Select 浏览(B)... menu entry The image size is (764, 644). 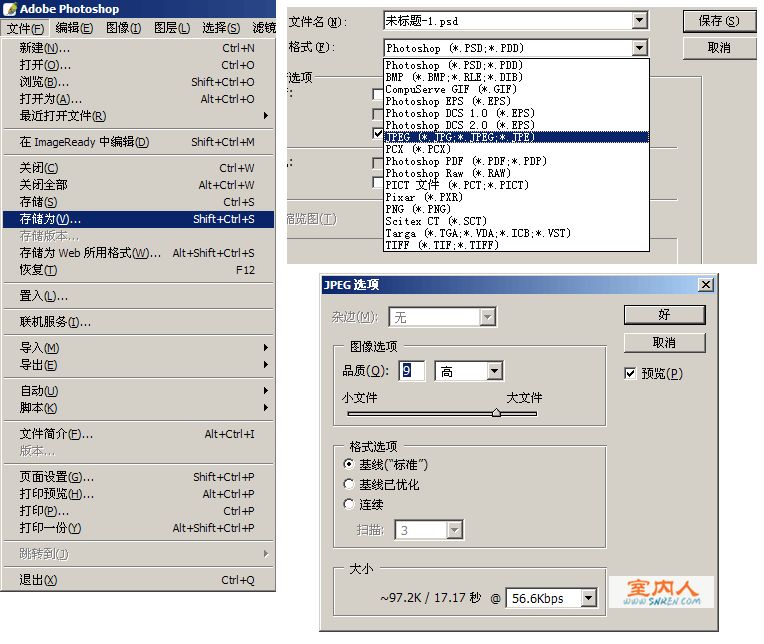138,82
